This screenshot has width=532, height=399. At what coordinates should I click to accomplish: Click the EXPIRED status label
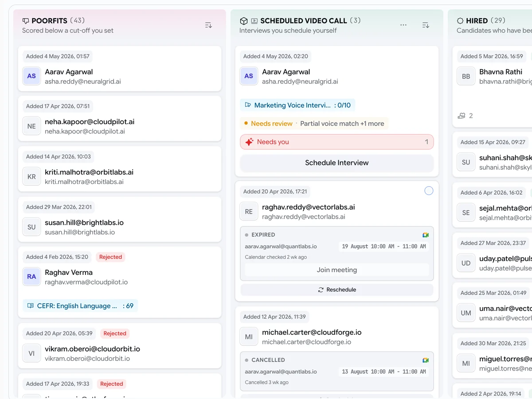click(x=263, y=235)
